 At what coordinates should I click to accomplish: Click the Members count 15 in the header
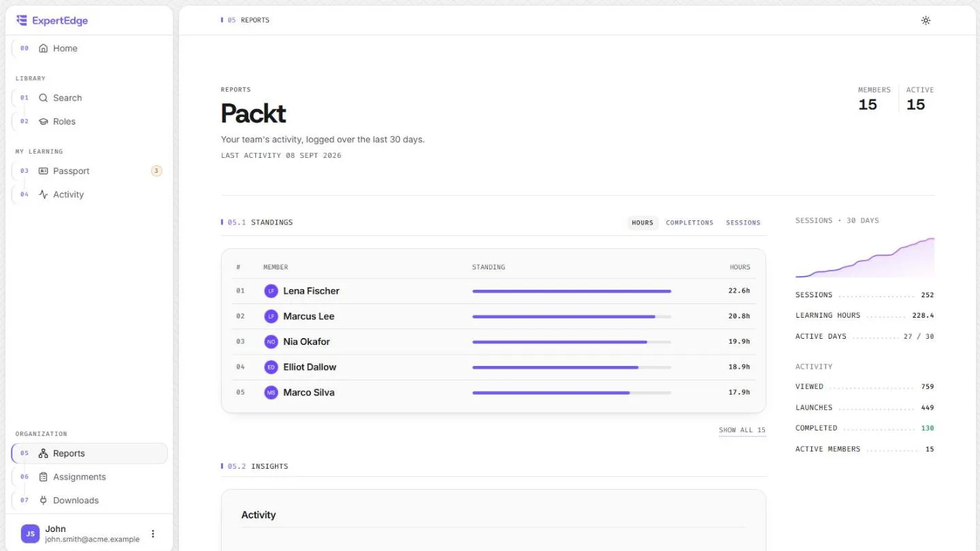[868, 105]
